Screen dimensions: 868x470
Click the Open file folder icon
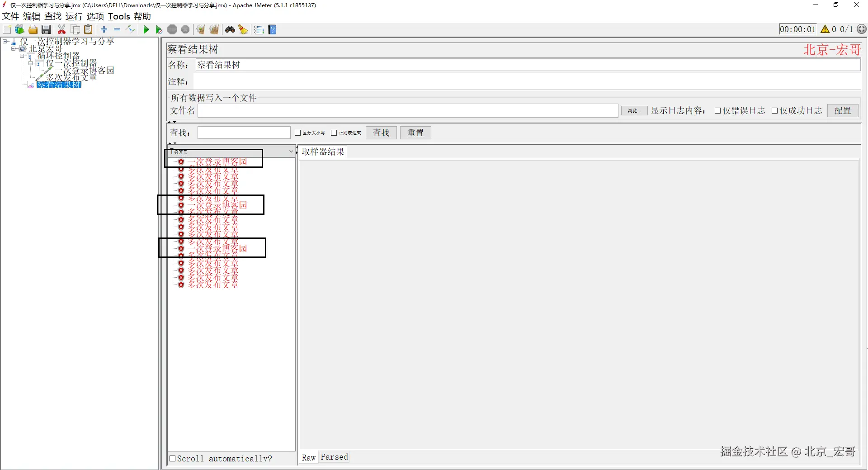[x=33, y=30]
